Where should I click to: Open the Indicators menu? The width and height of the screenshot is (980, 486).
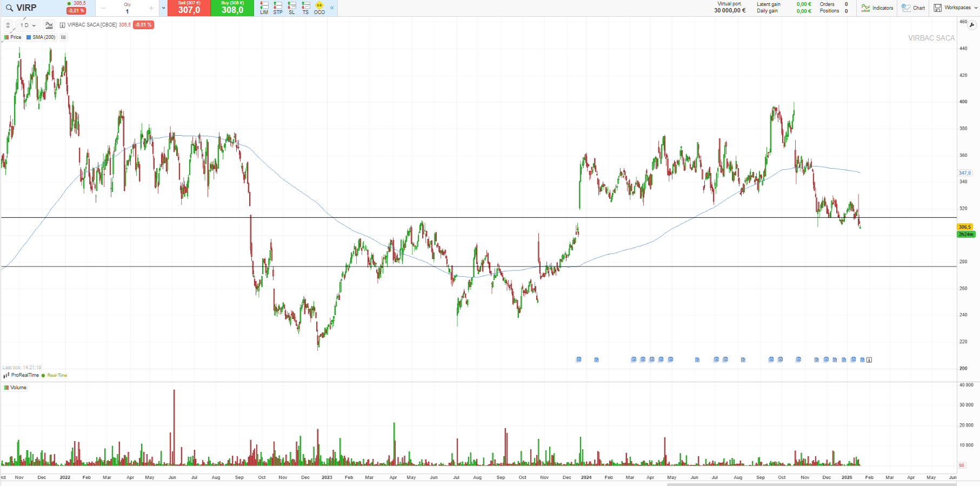877,8
